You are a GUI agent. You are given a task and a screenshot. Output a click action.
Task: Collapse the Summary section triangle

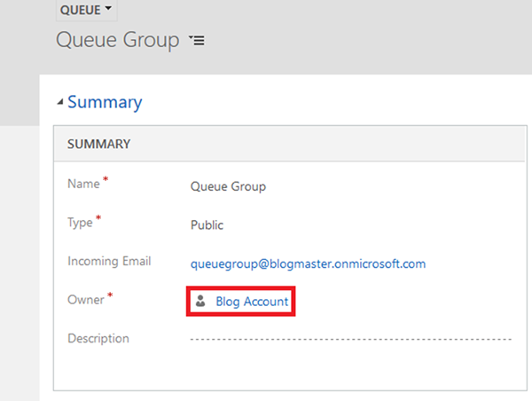pos(59,103)
